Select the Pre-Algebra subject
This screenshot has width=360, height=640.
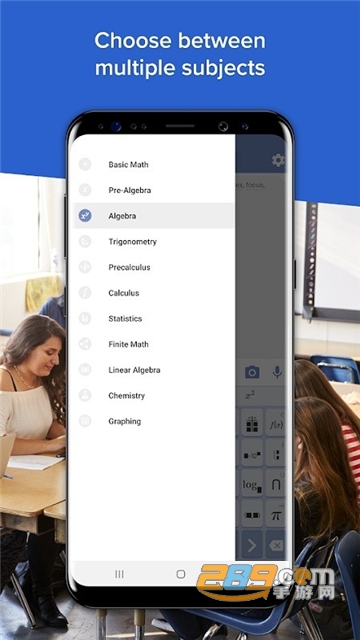click(153, 190)
